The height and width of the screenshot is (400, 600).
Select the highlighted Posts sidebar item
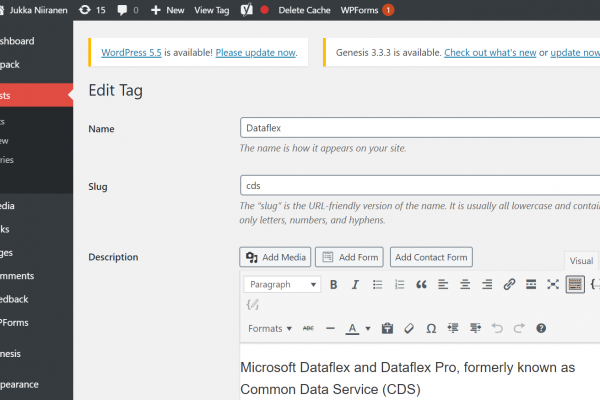[36, 95]
